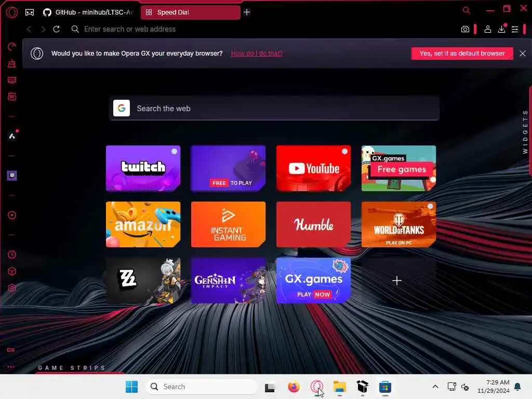Go forward with the forward arrow
The image size is (532, 399).
43,29
